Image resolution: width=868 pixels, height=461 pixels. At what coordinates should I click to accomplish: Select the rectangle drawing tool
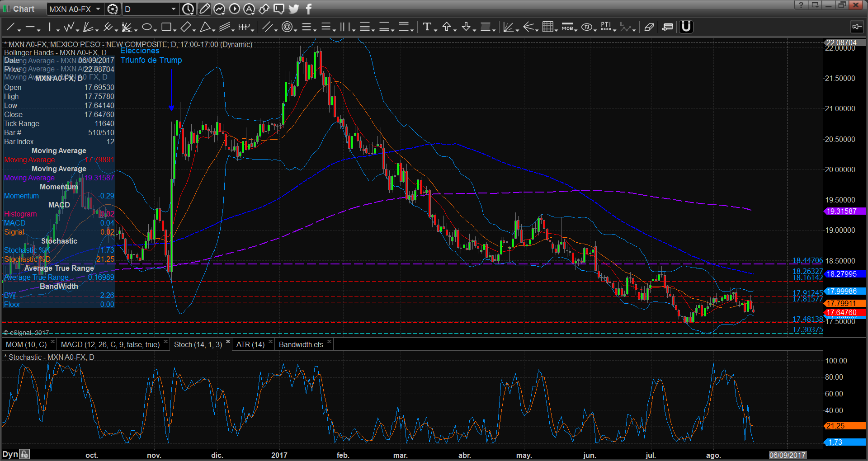166,27
